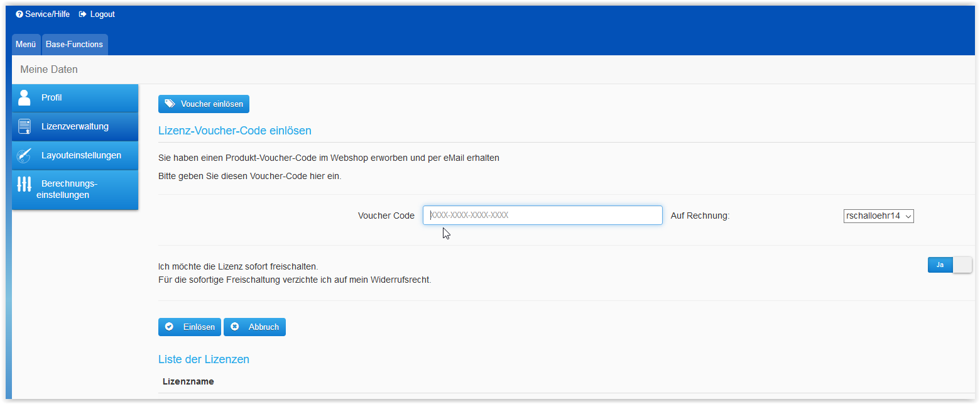Screen dimensions: 980x404
Task: Click the X icon on Abbruch
Action: coord(235,327)
